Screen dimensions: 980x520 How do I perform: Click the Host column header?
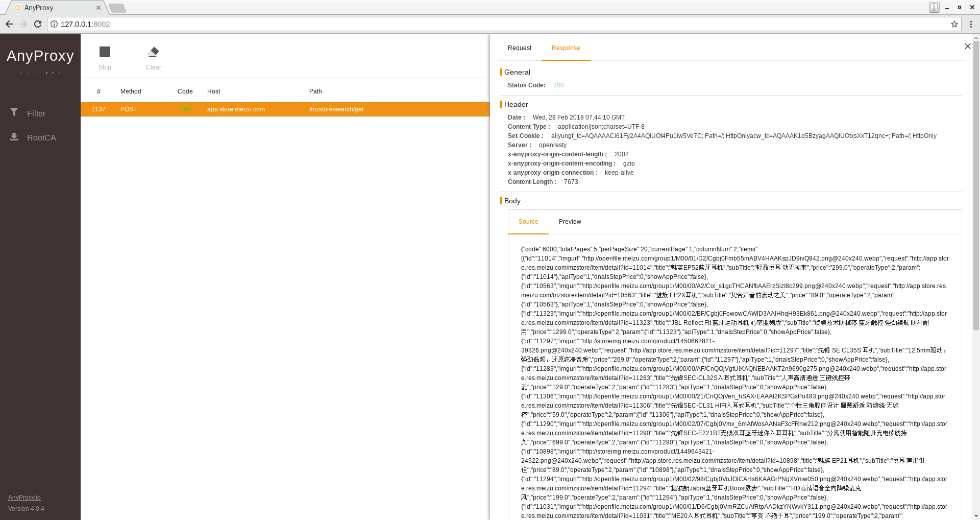214,91
